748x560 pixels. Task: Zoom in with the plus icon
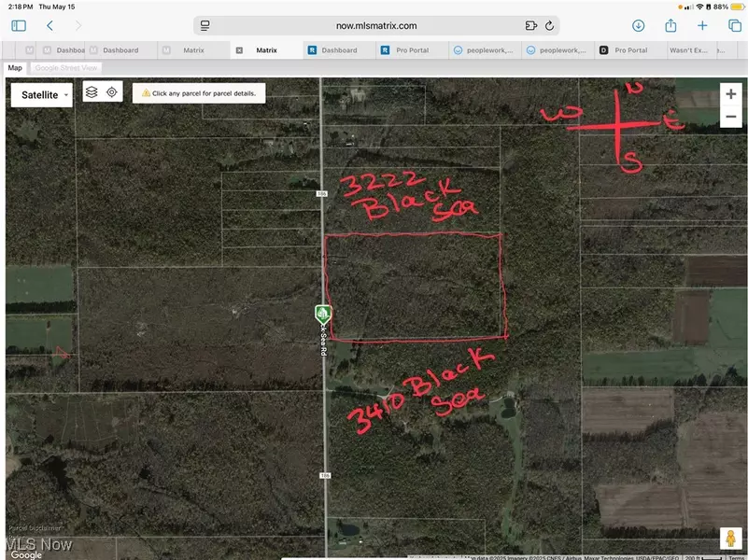point(731,93)
